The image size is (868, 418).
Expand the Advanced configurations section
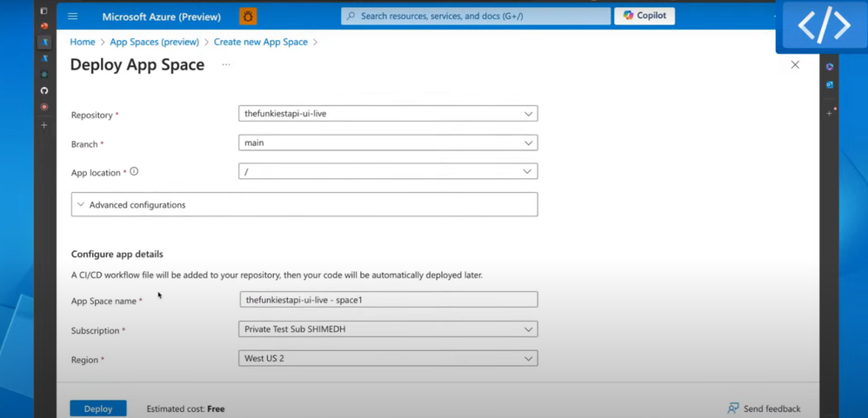pyautogui.click(x=304, y=204)
